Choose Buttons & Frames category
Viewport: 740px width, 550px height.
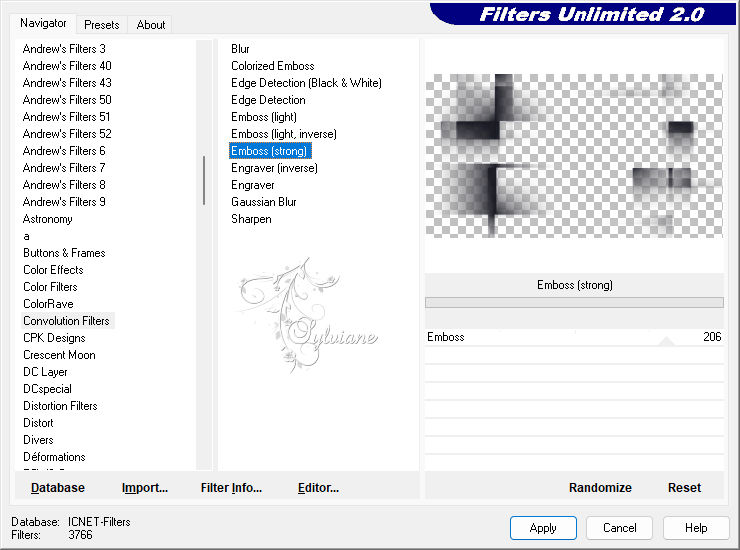point(64,253)
